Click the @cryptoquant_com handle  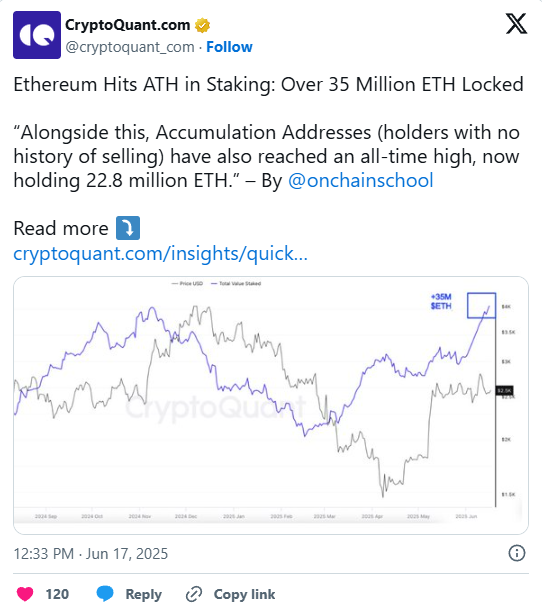coord(130,47)
